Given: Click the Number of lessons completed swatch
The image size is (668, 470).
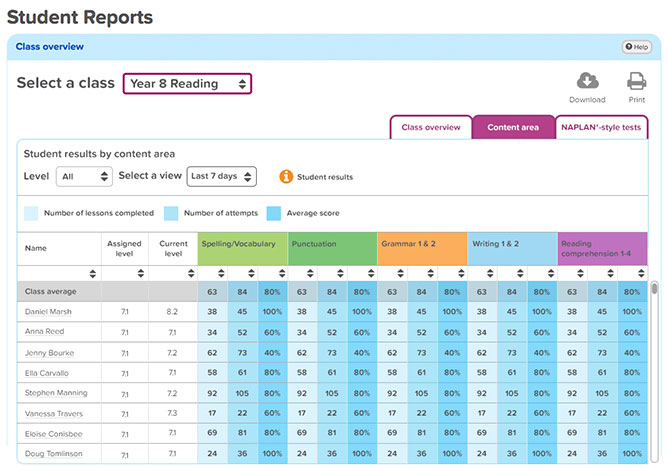Looking at the screenshot, I should tap(32, 213).
